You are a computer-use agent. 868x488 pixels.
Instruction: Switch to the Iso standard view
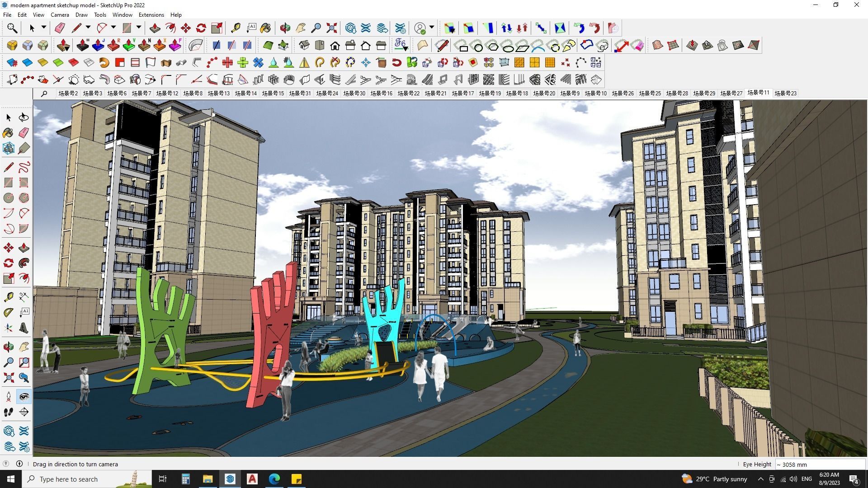tap(304, 45)
